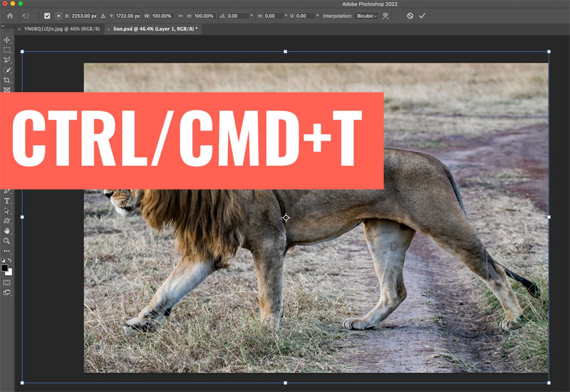Select the Polygonal Lasso tool
570x392 pixels.
point(7,60)
